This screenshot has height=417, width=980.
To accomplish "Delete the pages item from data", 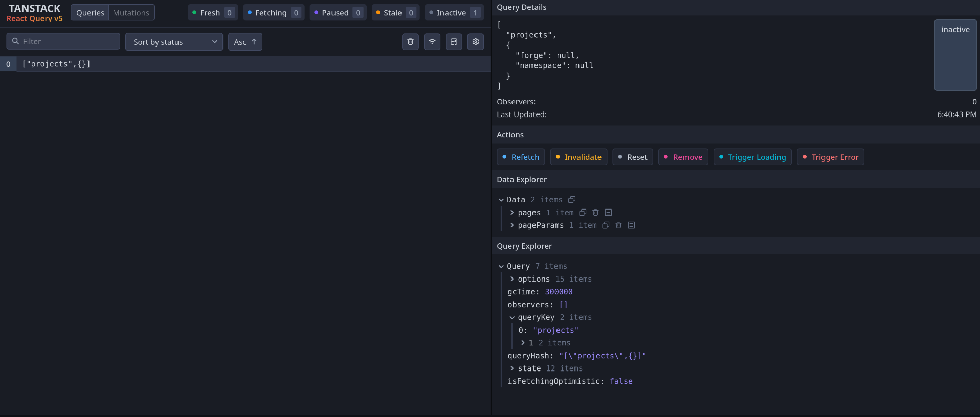I will click(x=595, y=213).
